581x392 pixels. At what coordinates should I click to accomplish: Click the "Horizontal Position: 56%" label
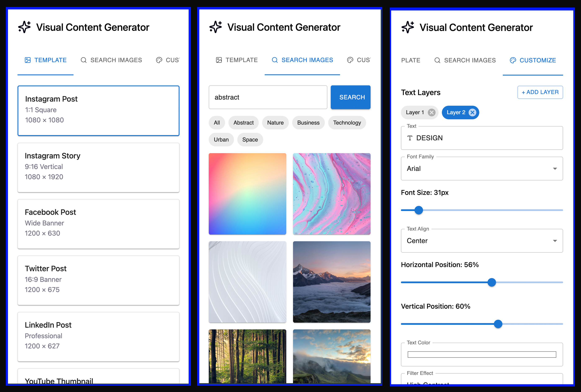(440, 265)
